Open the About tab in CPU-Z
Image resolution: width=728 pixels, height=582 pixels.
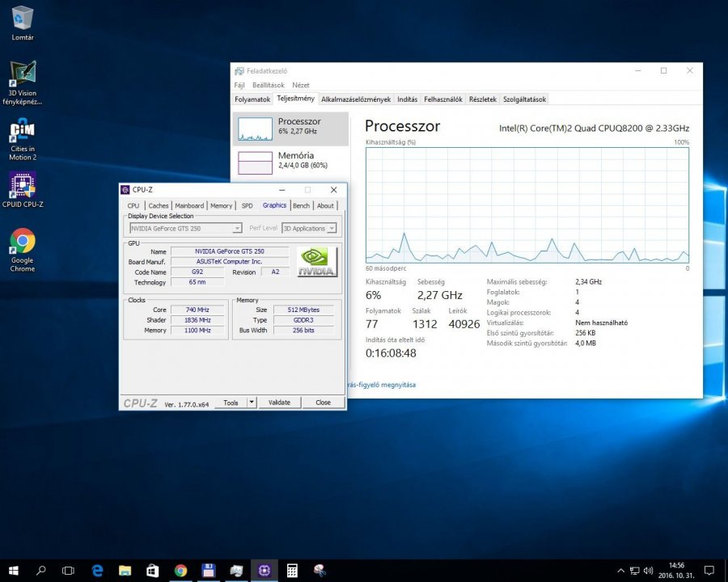click(x=325, y=205)
